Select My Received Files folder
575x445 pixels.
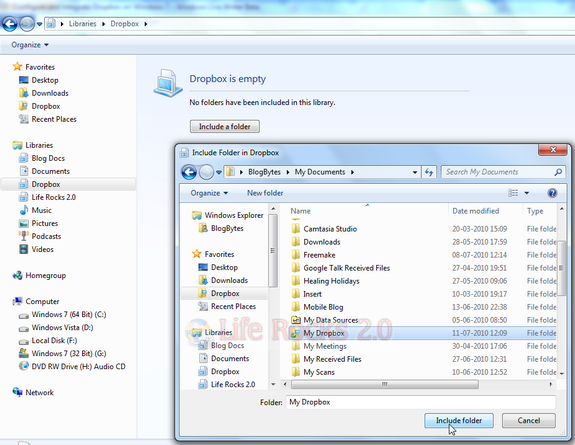tap(332, 359)
